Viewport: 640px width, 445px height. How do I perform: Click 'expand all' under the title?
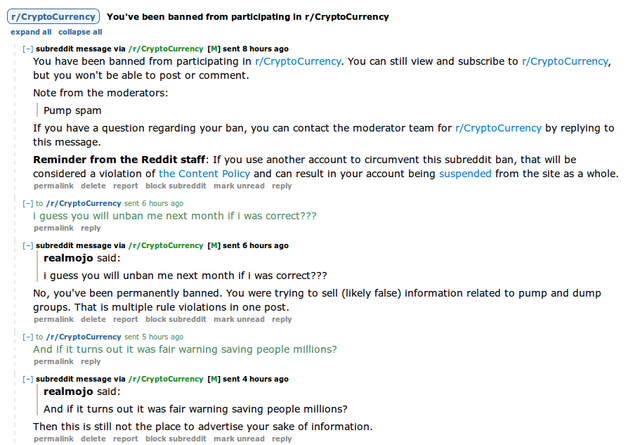pos(31,32)
